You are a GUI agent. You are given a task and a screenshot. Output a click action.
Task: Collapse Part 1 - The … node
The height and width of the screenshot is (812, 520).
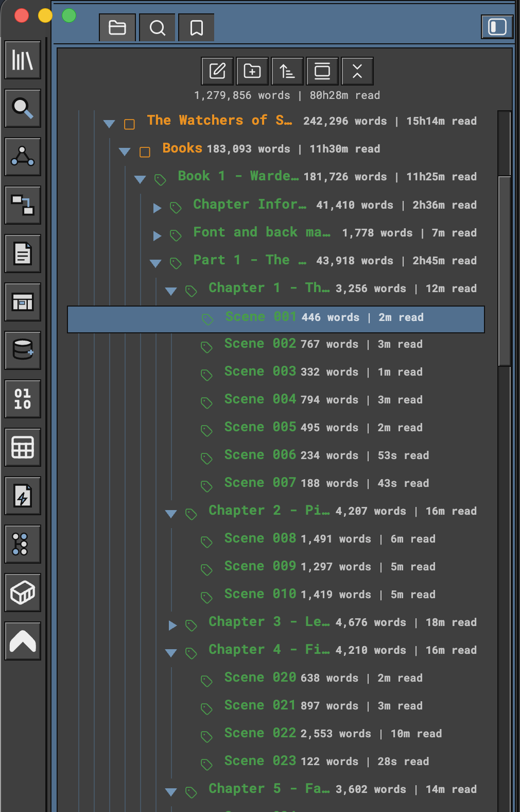pos(155,263)
